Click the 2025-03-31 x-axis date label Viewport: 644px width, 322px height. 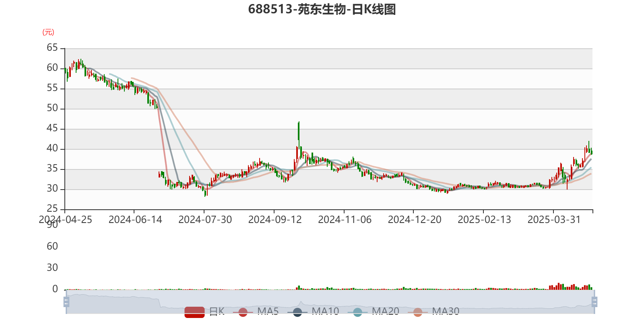[554, 220]
